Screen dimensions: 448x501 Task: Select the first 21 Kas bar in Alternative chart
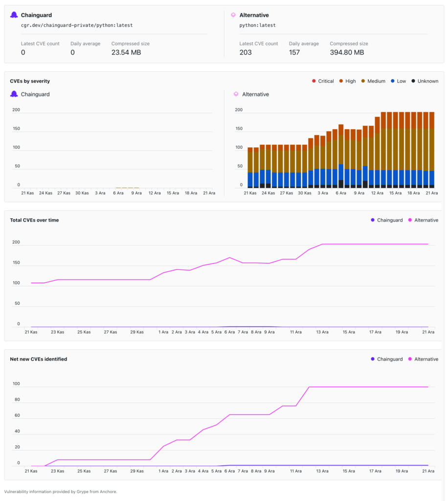pos(250,167)
